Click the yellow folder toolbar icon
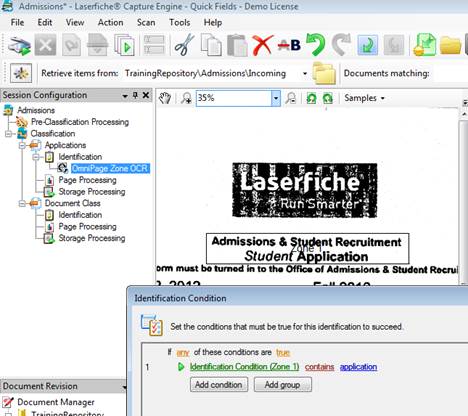Image resolution: width=468 pixels, height=416 pixels. point(450,46)
